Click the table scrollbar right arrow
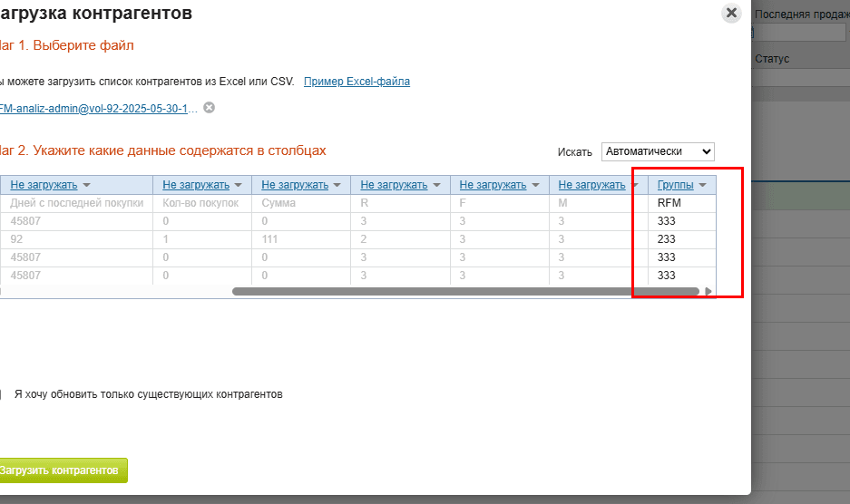 point(708,292)
